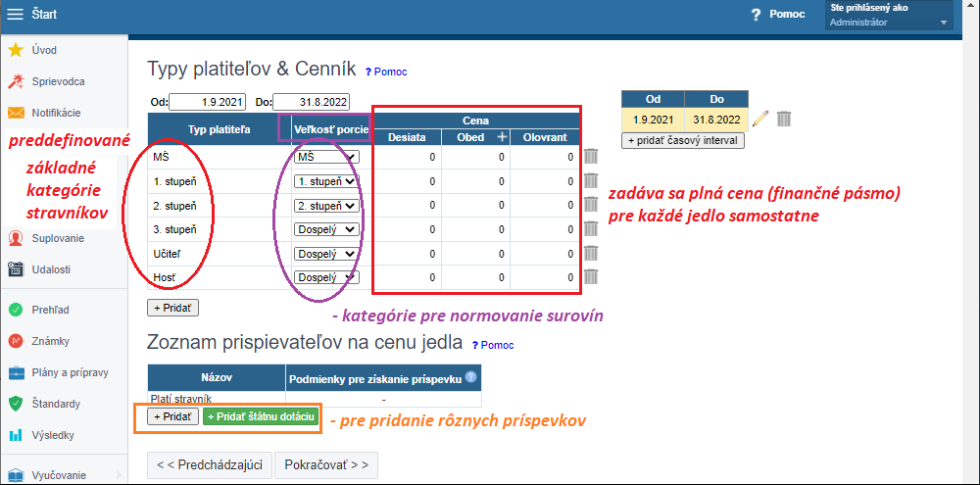Continue with Pokračovať button
The height and width of the screenshot is (485, 980).
click(326, 465)
